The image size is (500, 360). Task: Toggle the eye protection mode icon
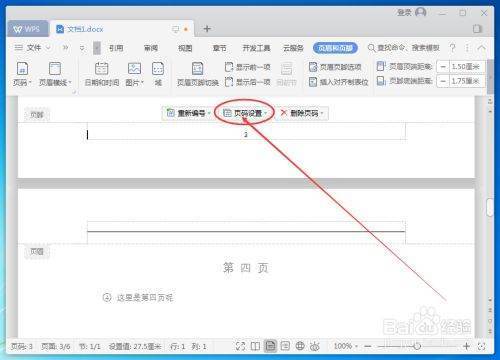pyautogui.click(x=315, y=346)
